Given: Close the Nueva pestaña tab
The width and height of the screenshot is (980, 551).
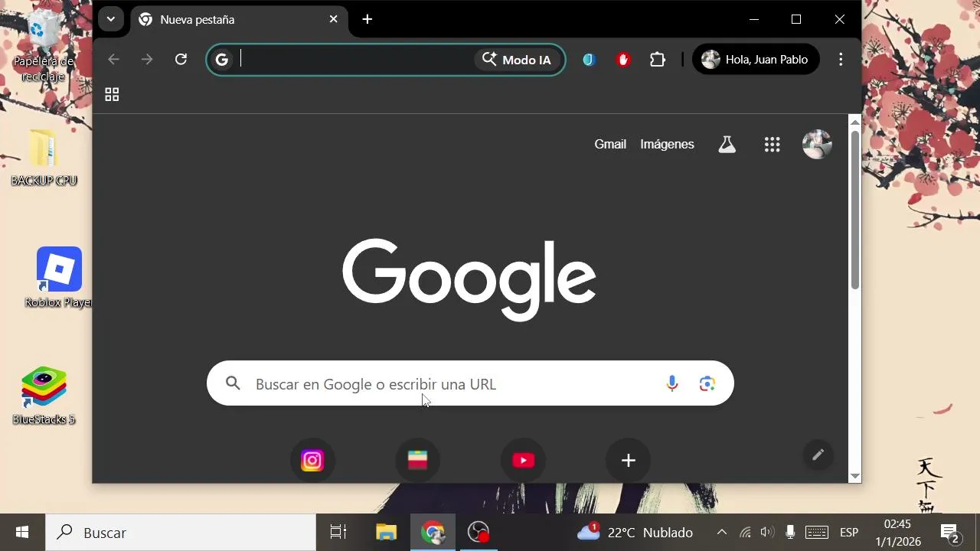Looking at the screenshot, I should coord(333,19).
